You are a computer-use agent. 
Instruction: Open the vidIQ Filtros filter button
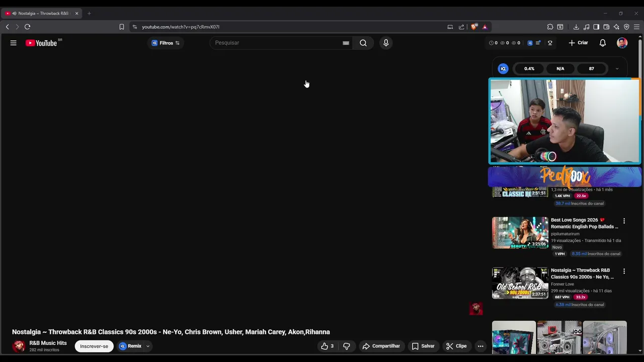click(166, 43)
